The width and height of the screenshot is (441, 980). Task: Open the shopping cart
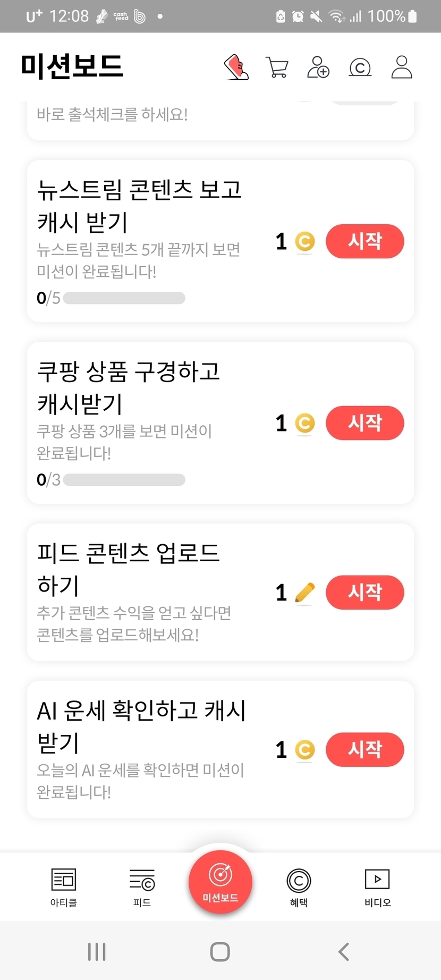[x=277, y=67]
